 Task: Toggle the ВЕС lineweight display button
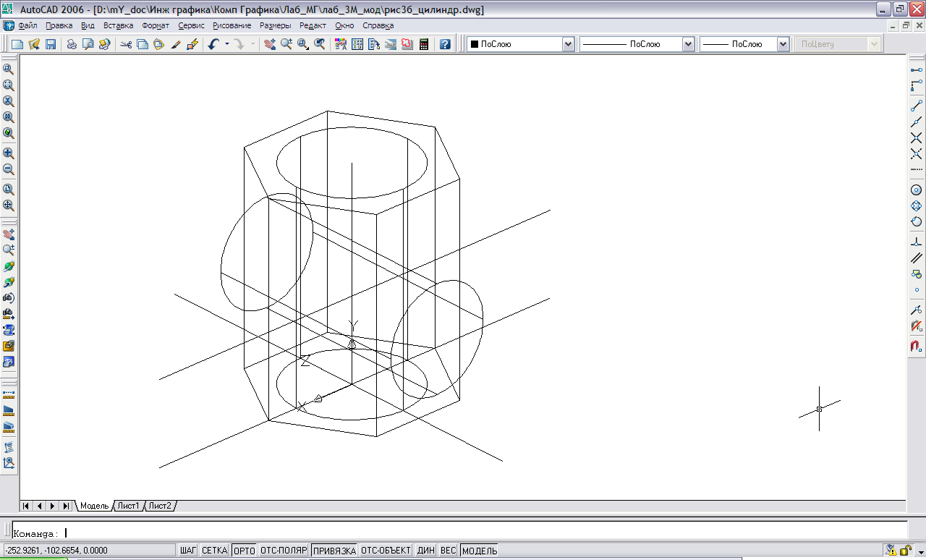[449, 551]
